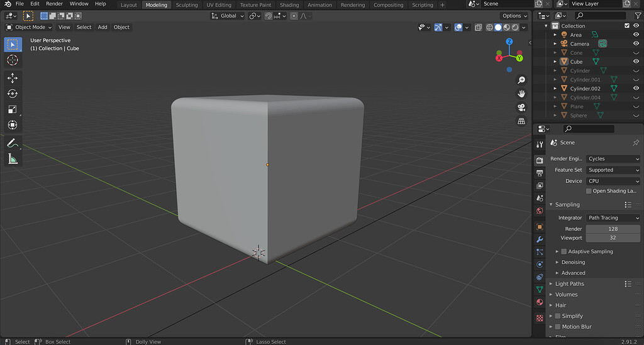The height and width of the screenshot is (345, 644).
Task: Expand the Light Paths panel
Action: click(x=551, y=284)
